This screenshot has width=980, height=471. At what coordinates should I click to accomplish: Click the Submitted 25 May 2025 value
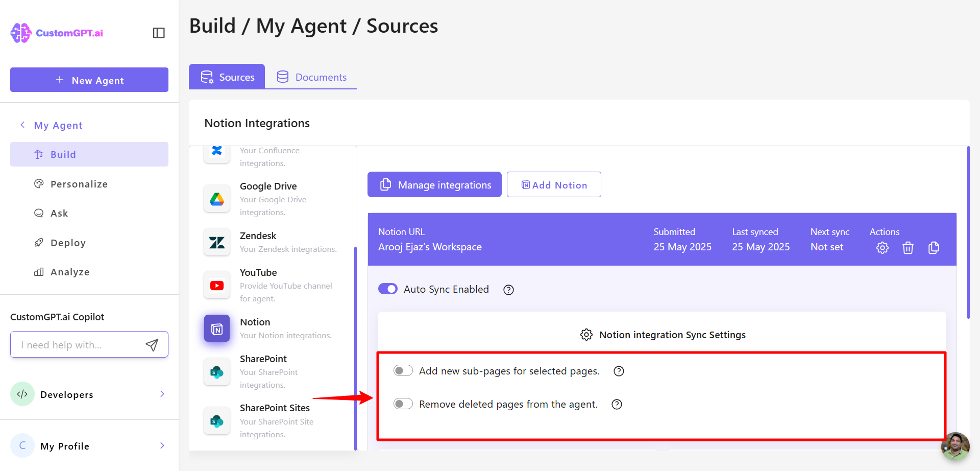pos(682,247)
